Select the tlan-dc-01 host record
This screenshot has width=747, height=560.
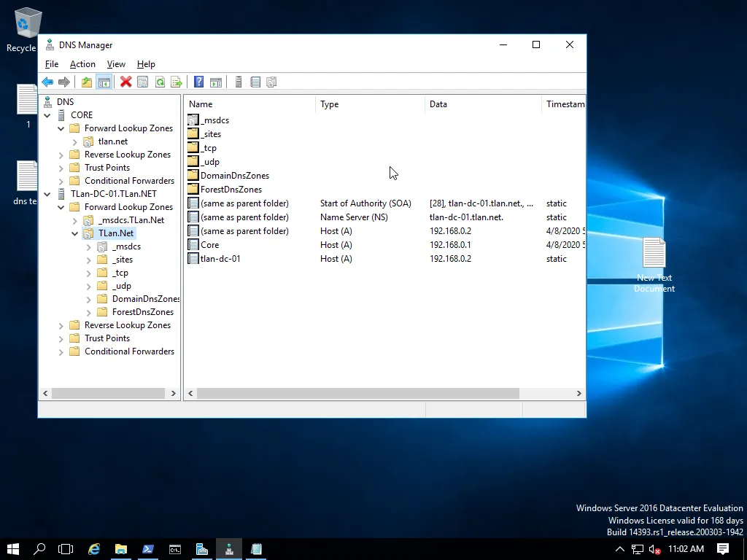pos(386,259)
